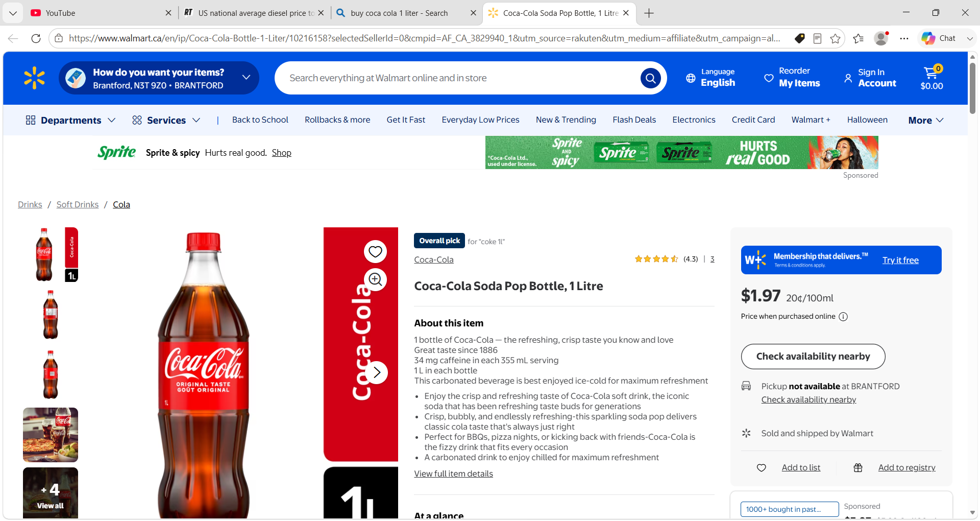
Task: Select the pizza and Coke thumbnail
Action: [x=51, y=435]
